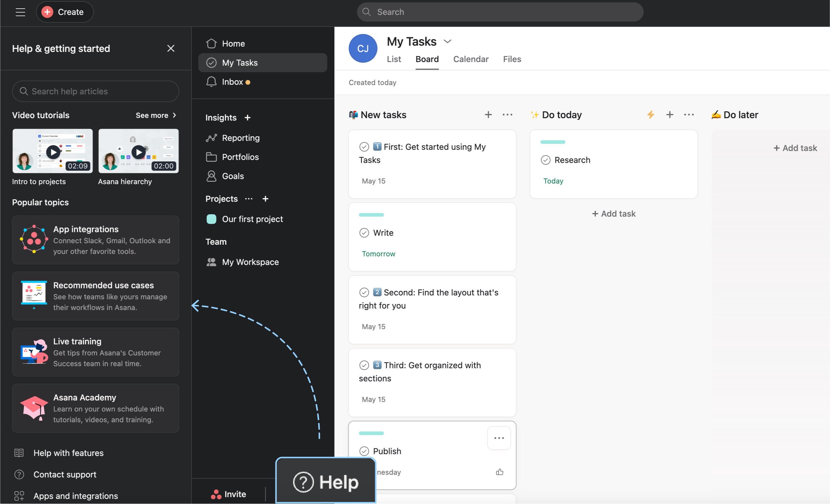The width and height of the screenshot is (830, 504).
Task: Add task using plus in New tasks column
Action: pos(488,115)
